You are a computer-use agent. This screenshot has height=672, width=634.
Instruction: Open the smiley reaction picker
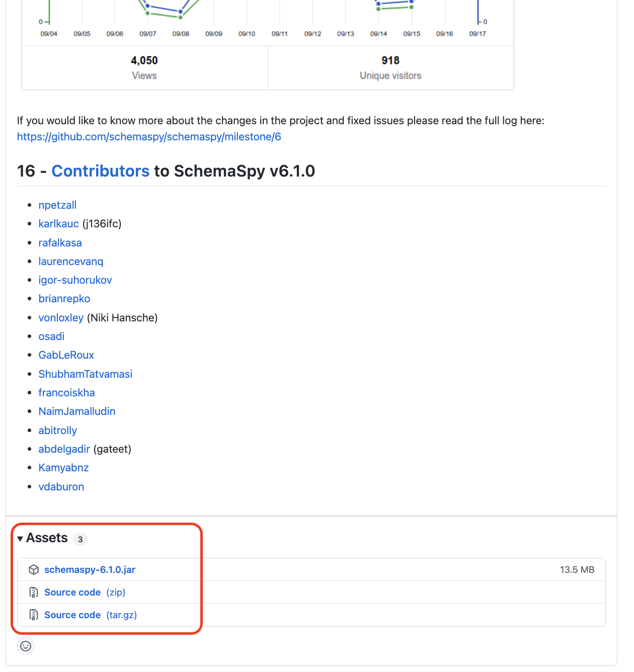[25, 646]
